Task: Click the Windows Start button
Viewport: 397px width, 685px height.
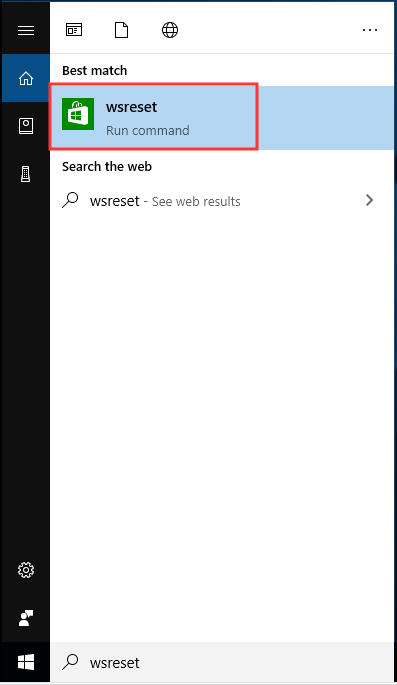Action: point(26,662)
